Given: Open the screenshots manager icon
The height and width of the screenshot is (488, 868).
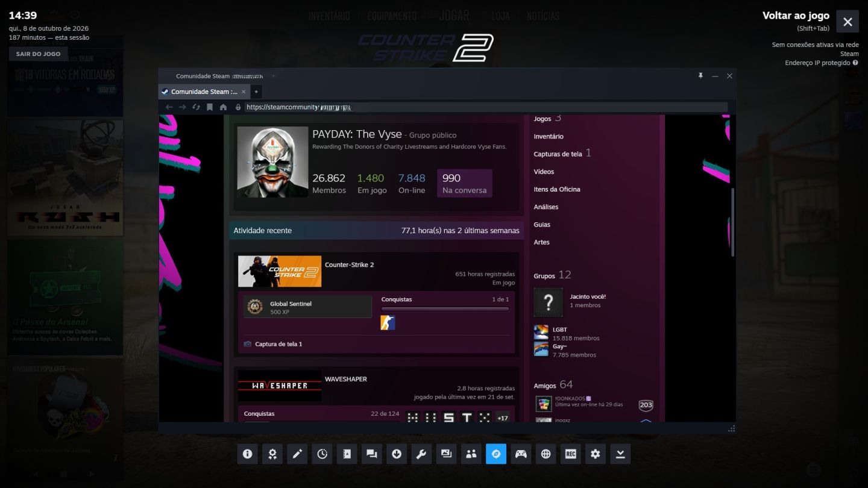Looking at the screenshot, I should (x=446, y=454).
